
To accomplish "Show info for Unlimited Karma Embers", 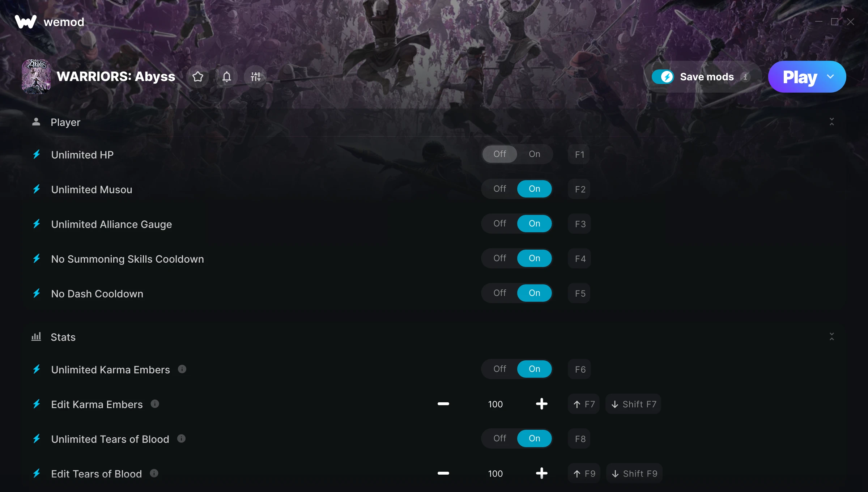I will [x=182, y=369].
